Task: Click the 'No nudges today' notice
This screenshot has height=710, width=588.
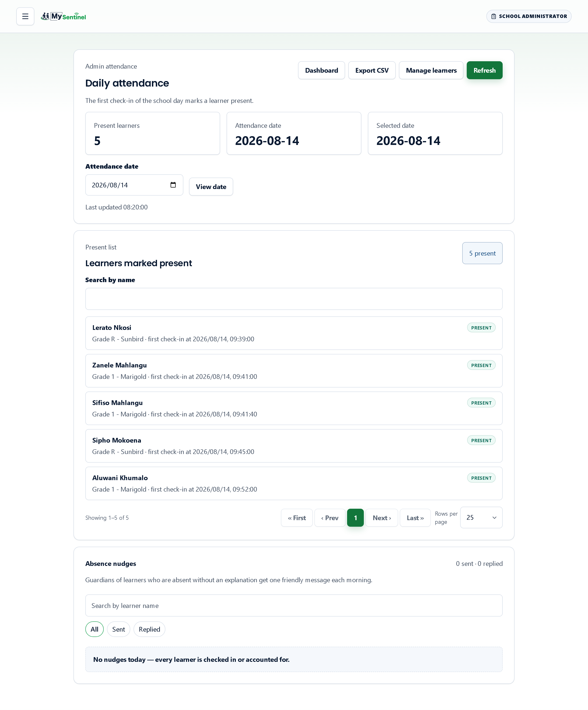Action: (x=294, y=660)
